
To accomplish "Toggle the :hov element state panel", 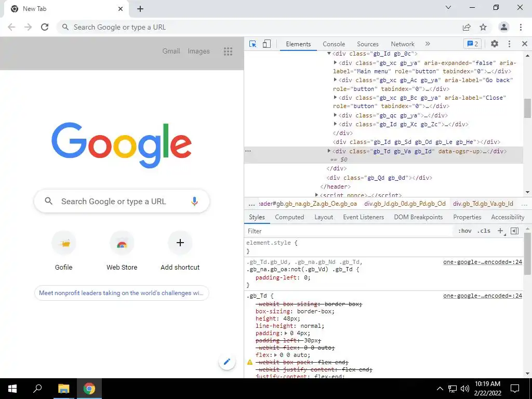I will point(464,231).
